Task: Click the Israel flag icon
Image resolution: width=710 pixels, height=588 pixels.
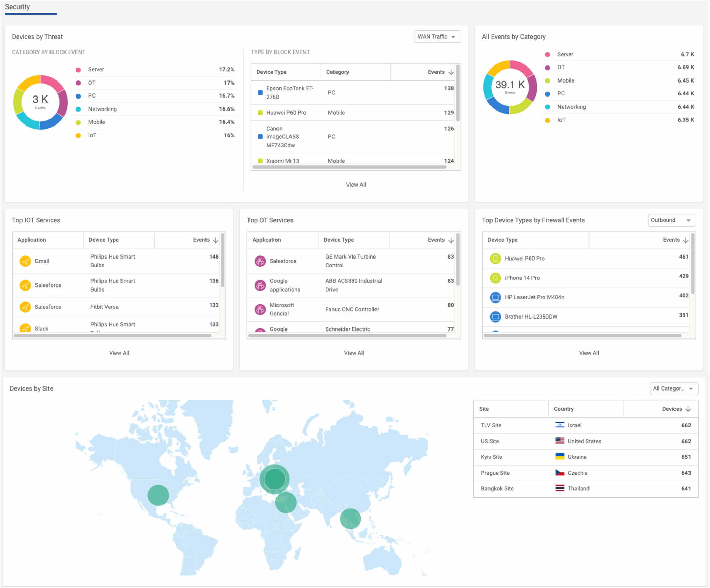Action: (x=560, y=425)
